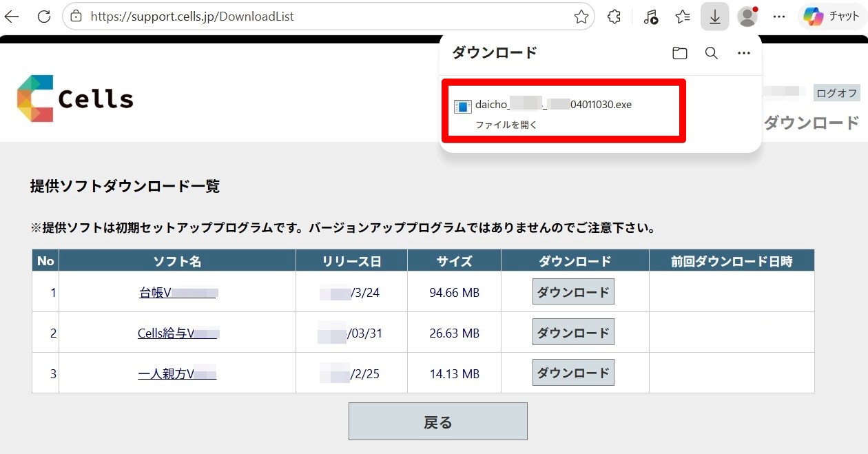Click the 14.13 MB size cell
The image size is (868, 454).
click(x=455, y=373)
